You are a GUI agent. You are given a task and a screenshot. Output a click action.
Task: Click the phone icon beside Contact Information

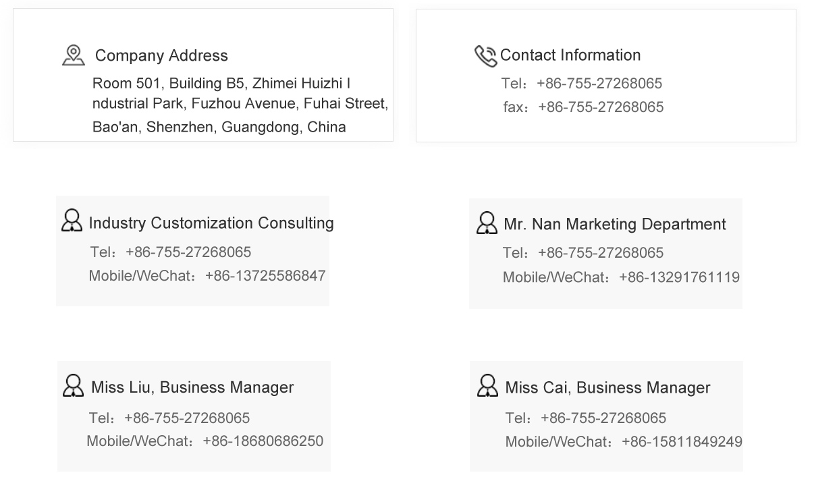485,56
